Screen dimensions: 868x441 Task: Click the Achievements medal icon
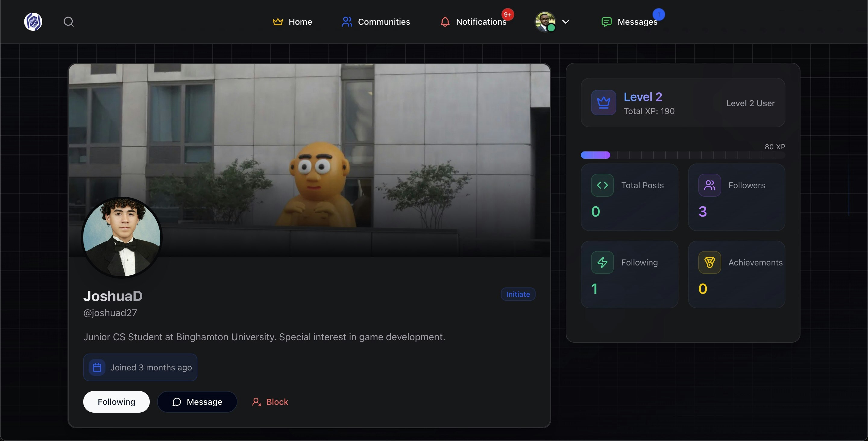[709, 262]
